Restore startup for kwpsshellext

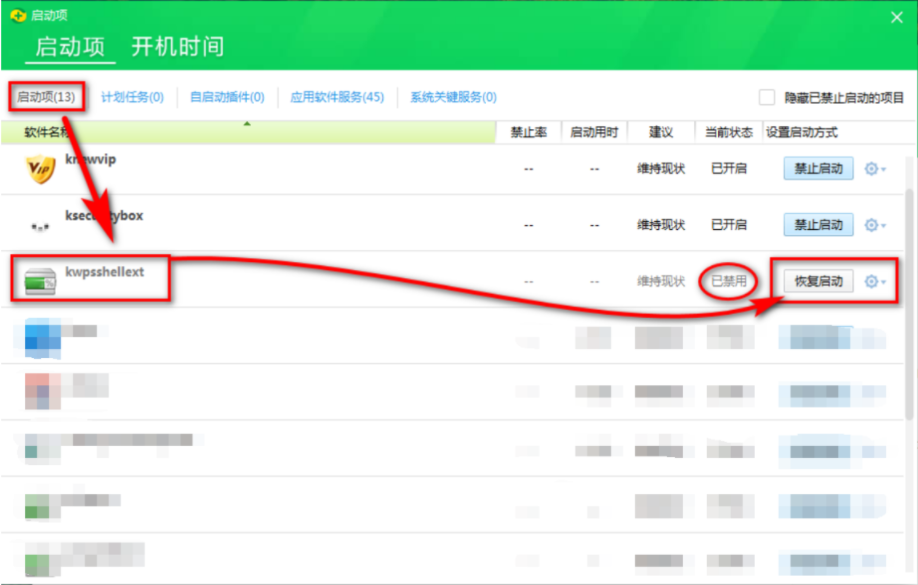point(818,282)
